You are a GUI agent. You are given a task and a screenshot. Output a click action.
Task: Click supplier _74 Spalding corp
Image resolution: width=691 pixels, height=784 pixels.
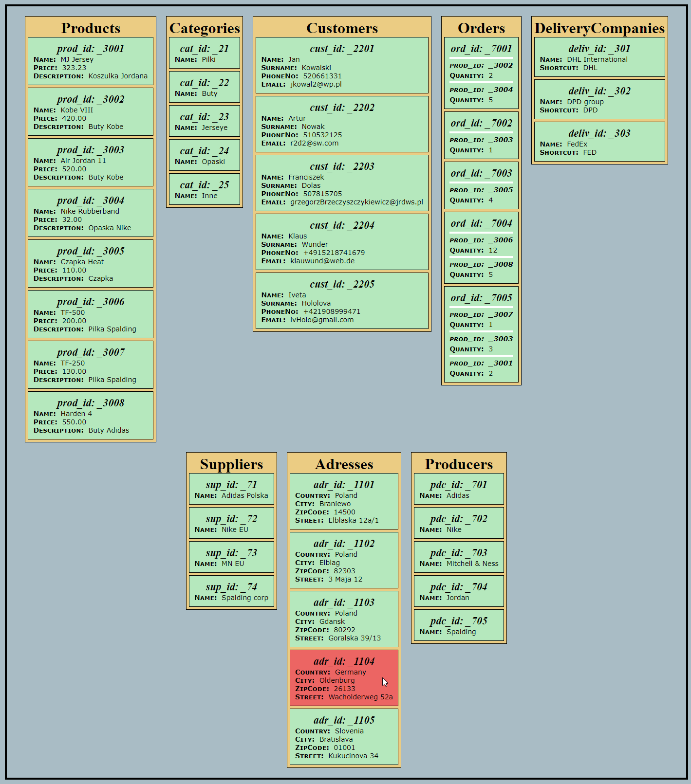pyautogui.click(x=231, y=591)
